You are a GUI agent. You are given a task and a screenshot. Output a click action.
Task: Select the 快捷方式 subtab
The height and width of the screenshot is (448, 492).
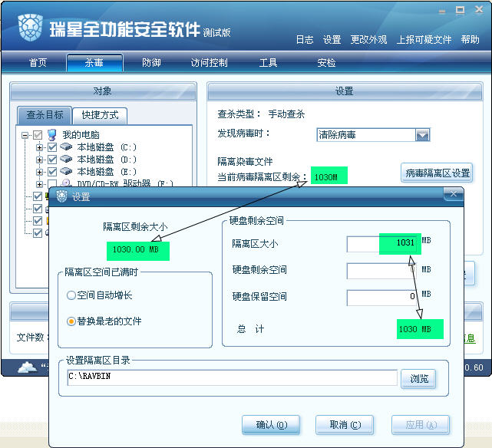100,115
